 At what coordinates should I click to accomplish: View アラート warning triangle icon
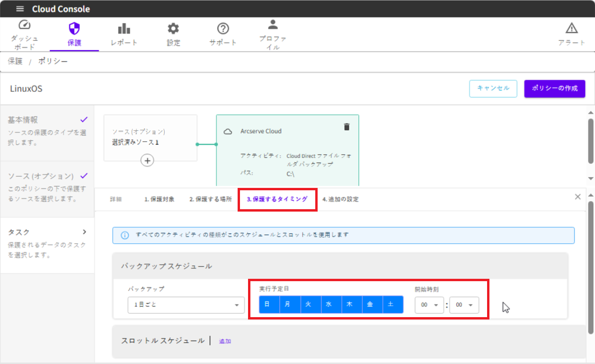(572, 27)
